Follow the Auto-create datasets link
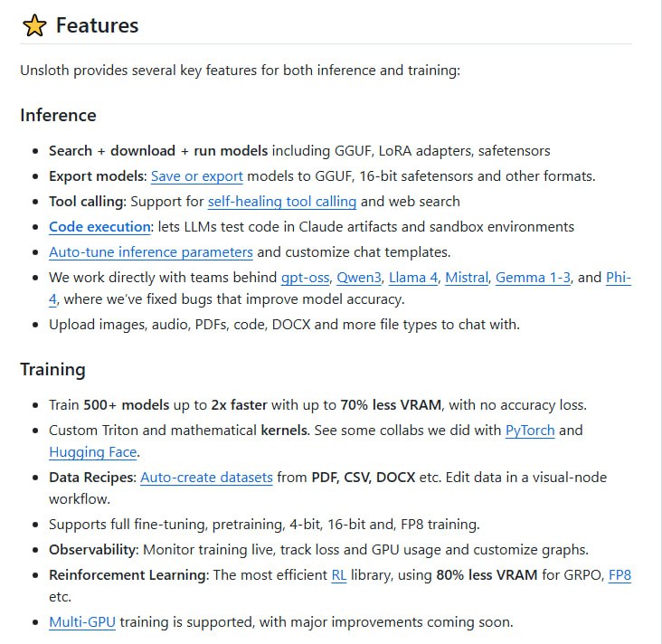 (x=206, y=478)
